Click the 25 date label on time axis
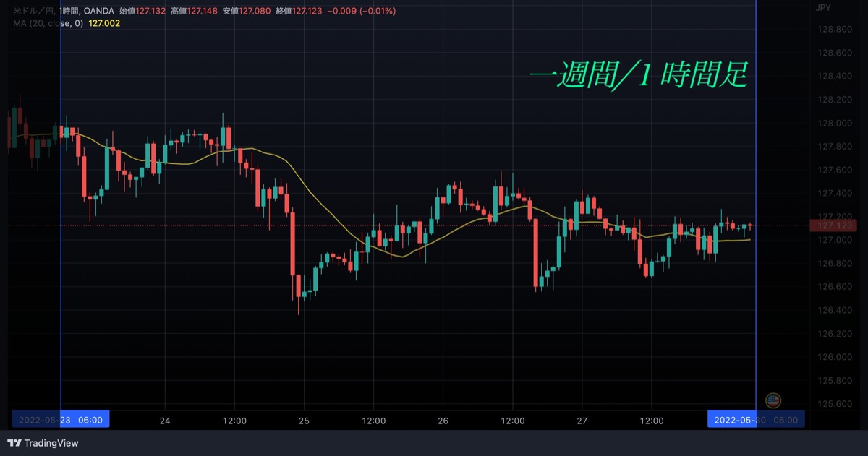The height and width of the screenshot is (456, 868). point(304,421)
